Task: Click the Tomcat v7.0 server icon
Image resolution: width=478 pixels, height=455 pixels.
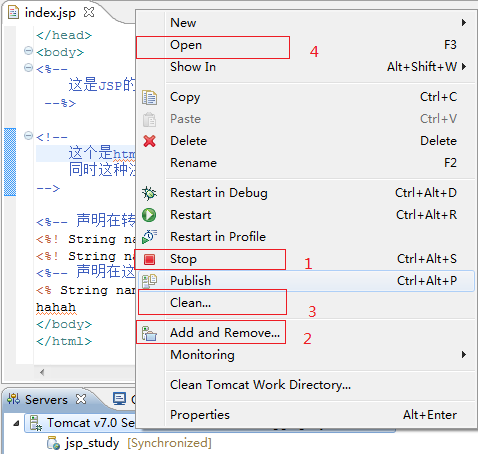Action: pos(35,423)
